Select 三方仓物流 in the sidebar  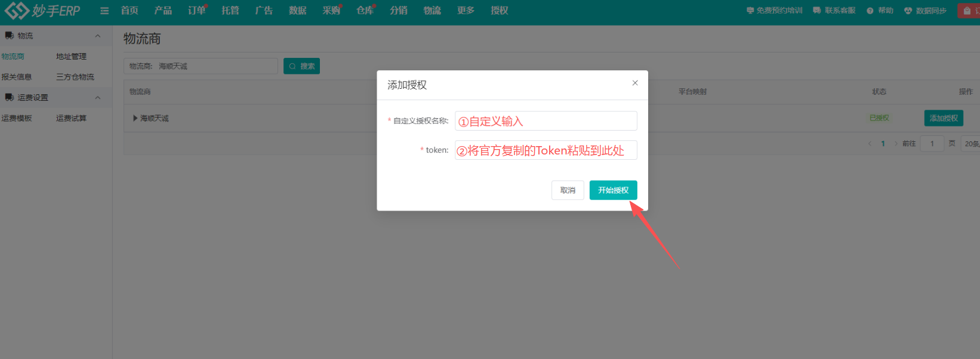(75, 77)
